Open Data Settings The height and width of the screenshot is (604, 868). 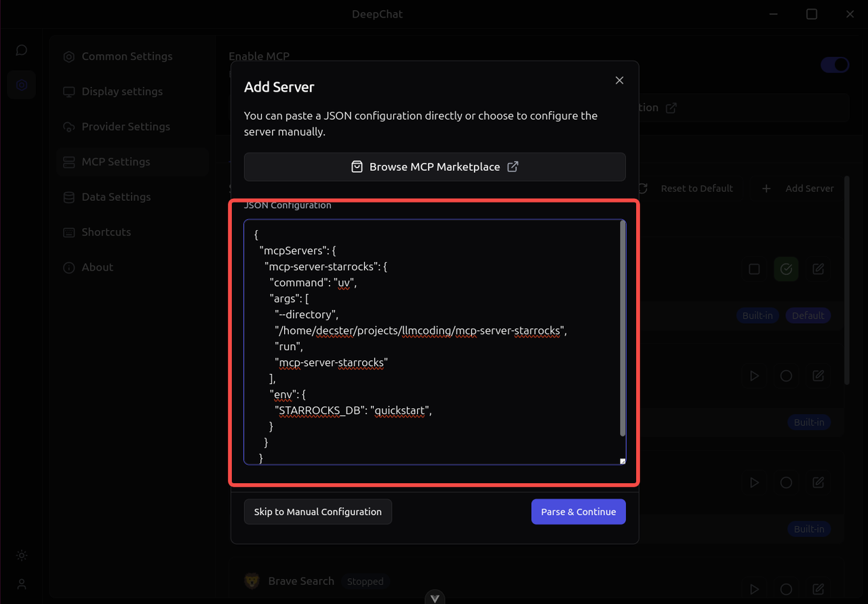tap(133, 197)
